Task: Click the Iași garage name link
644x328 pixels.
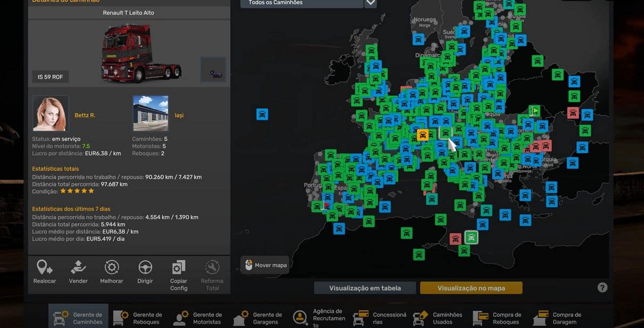Action: (179, 115)
